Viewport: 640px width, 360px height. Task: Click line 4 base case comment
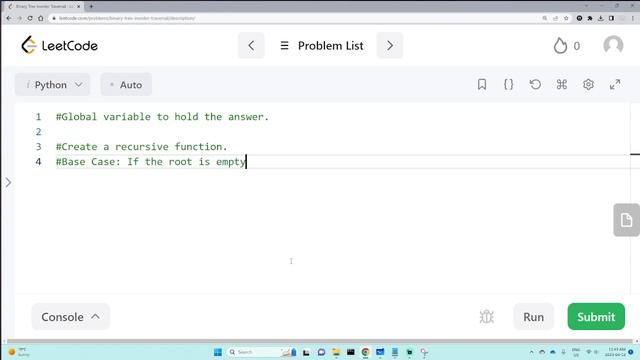coord(151,162)
